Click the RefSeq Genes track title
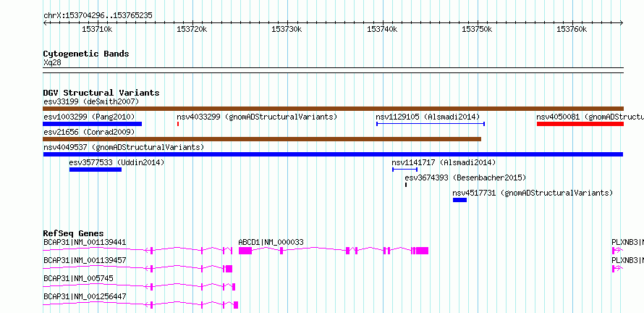 point(74,233)
